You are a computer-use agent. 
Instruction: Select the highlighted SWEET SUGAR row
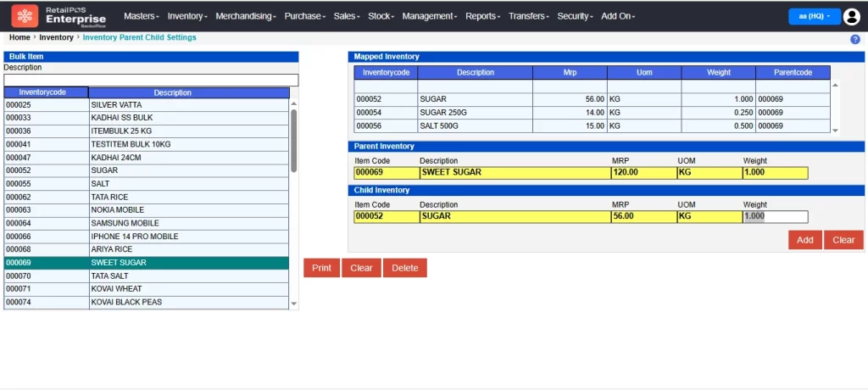pos(146,263)
